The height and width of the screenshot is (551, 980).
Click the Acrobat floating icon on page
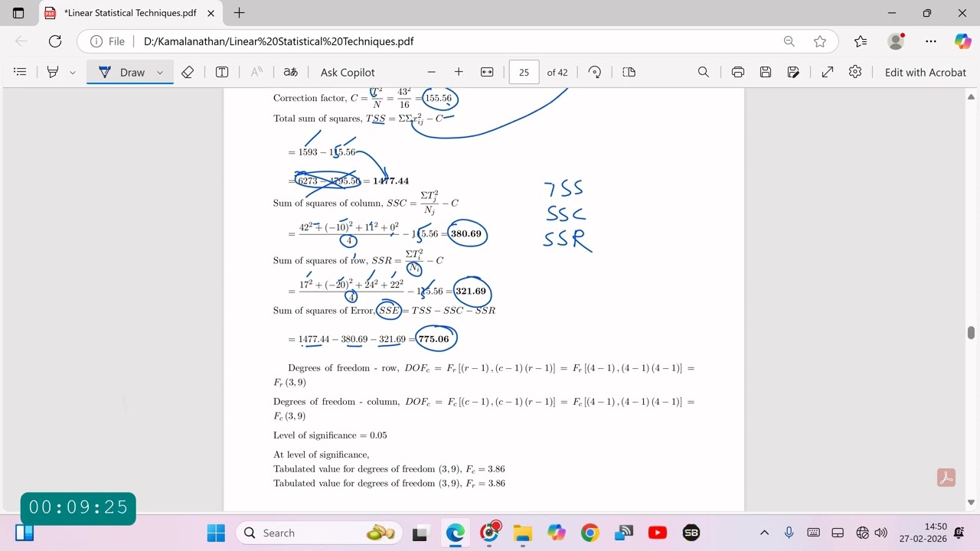click(946, 478)
